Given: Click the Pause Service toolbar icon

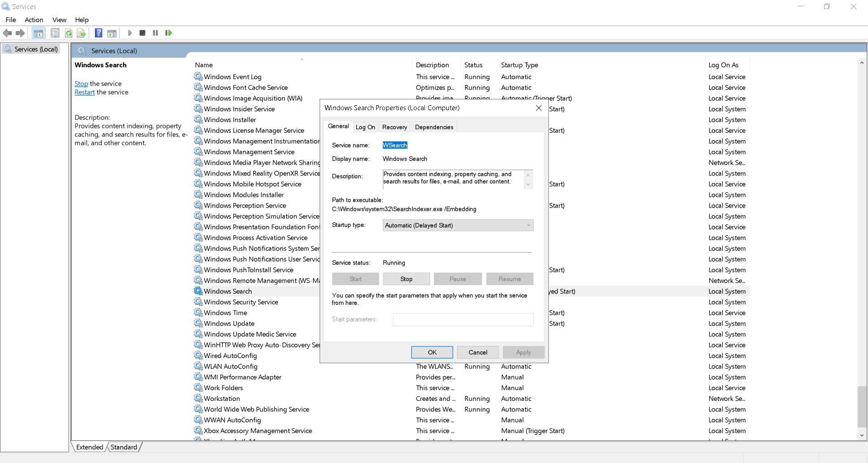Looking at the screenshot, I should [x=156, y=33].
